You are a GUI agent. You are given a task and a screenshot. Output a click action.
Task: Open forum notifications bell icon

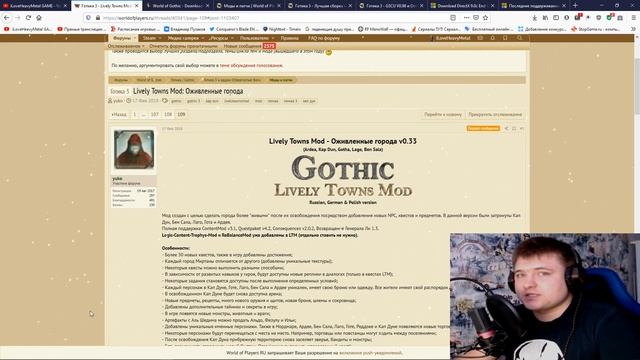[493, 38]
